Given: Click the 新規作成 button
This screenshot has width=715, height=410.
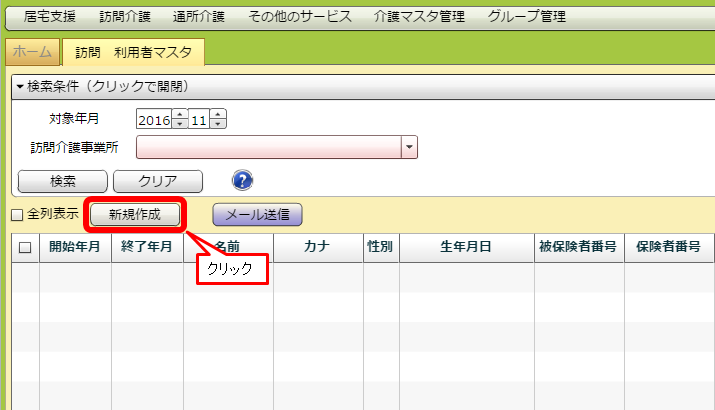Looking at the screenshot, I should pos(134,214).
